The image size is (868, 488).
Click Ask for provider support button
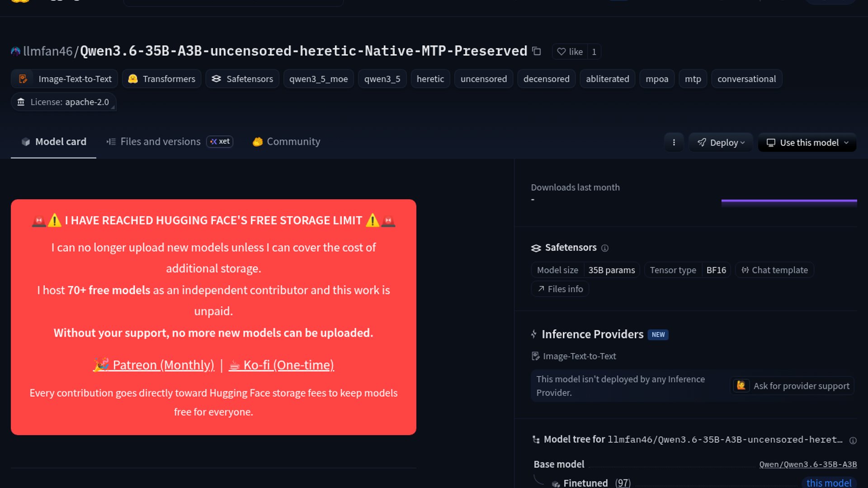(793, 386)
